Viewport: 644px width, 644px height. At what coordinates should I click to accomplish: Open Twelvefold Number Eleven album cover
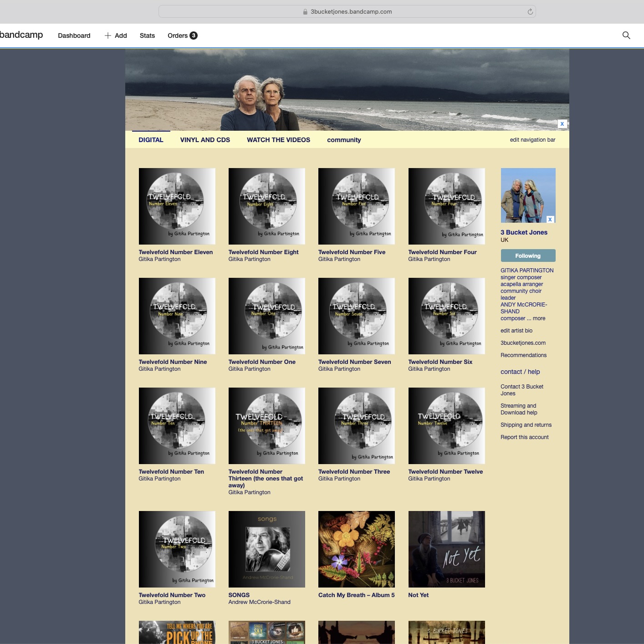click(177, 206)
